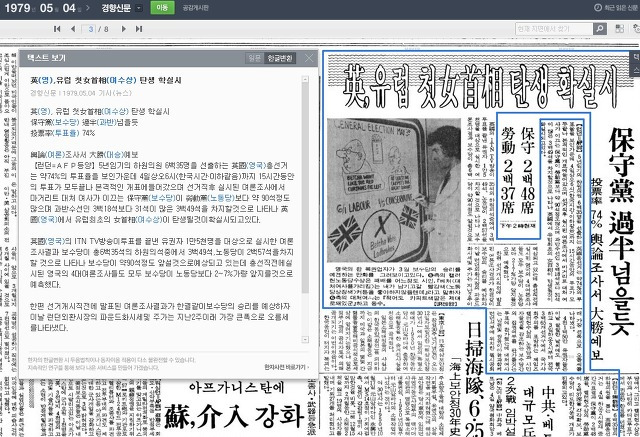The height and width of the screenshot is (437, 640).
Task: Click the (투표율) reading before 74%
Action: tap(66, 133)
